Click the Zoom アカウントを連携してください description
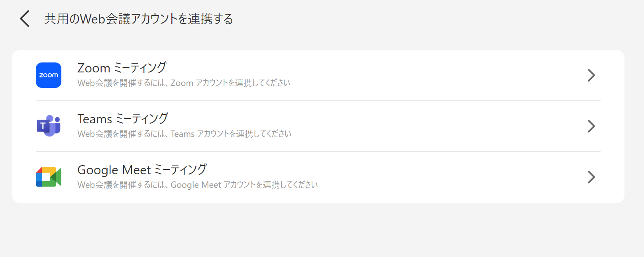 click(x=184, y=83)
